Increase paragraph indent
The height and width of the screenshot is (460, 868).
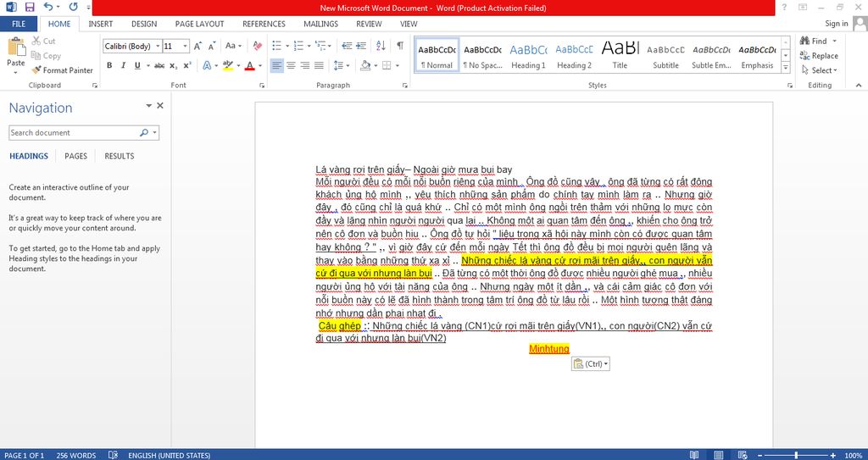pyautogui.click(x=361, y=46)
